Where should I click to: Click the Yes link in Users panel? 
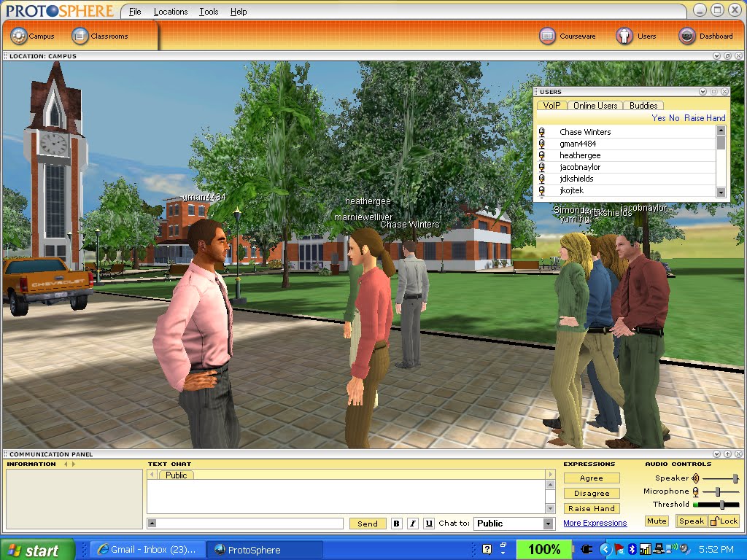(x=659, y=118)
